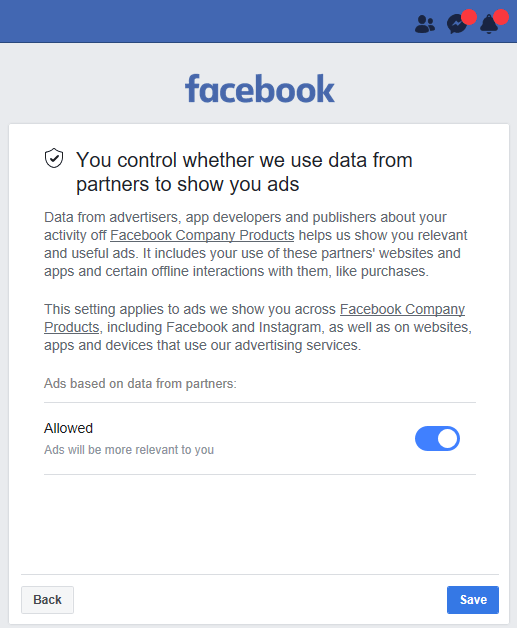Open the friend requests icon
The height and width of the screenshot is (628, 517).
[424, 24]
